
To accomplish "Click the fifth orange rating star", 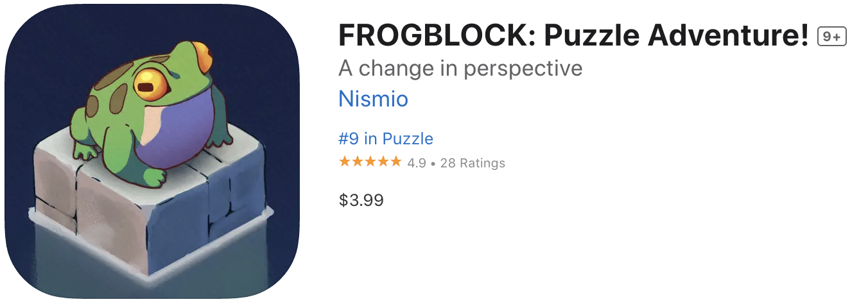I will (x=395, y=162).
